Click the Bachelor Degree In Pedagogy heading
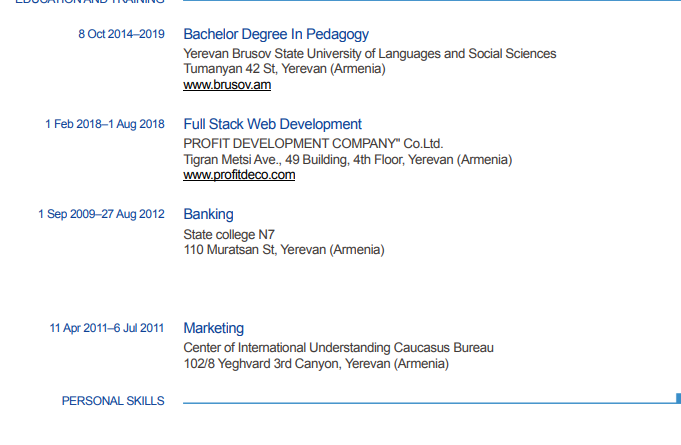 (276, 34)
